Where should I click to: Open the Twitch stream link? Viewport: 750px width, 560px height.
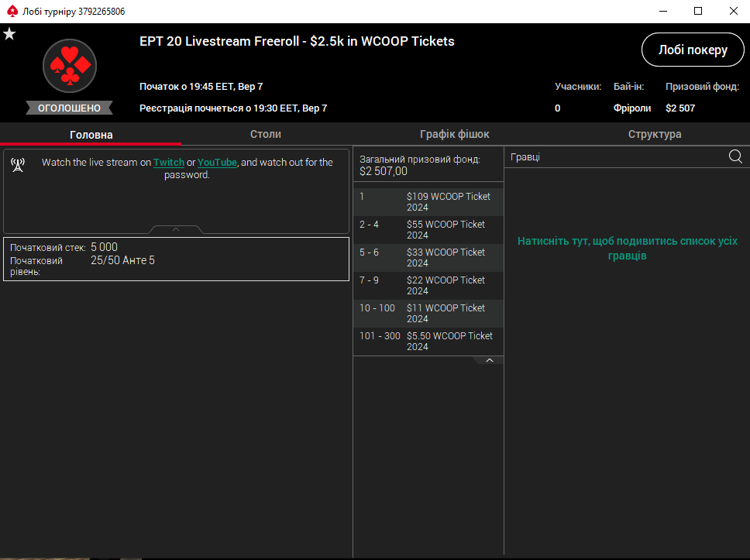168,162
